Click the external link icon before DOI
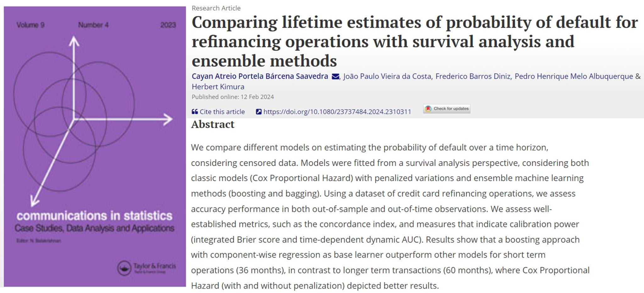 point(259,112)
